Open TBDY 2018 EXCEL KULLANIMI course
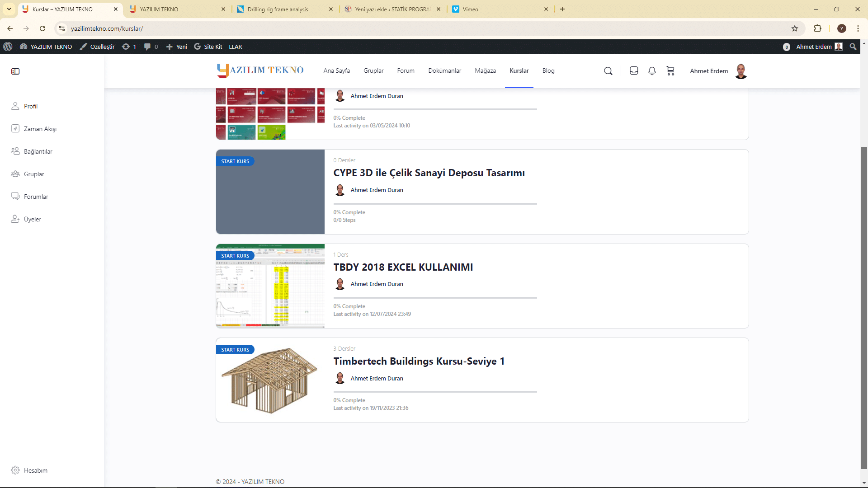The width and height of the screenshot is (868, 488). [403, 267]
